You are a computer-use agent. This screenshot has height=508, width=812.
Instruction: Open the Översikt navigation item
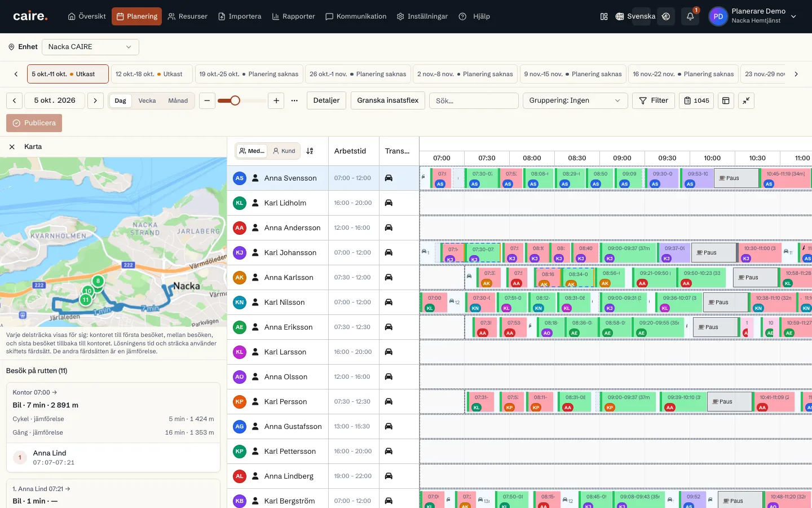(87, 16)
